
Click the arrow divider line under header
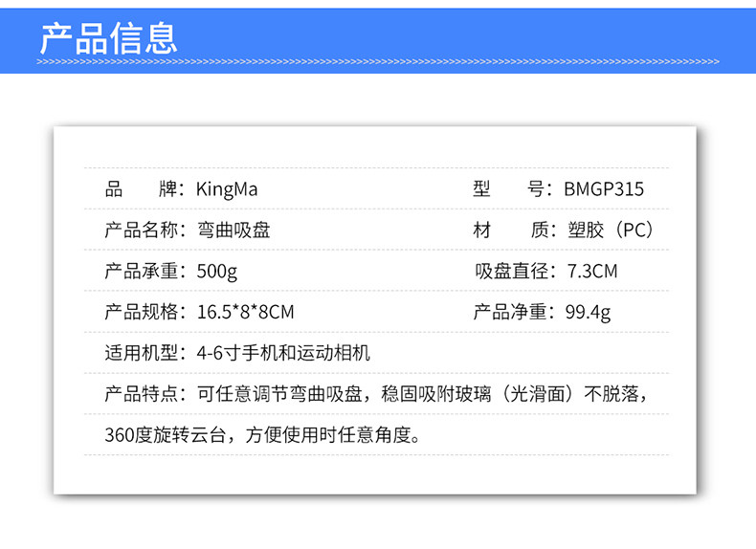point(378,62)
